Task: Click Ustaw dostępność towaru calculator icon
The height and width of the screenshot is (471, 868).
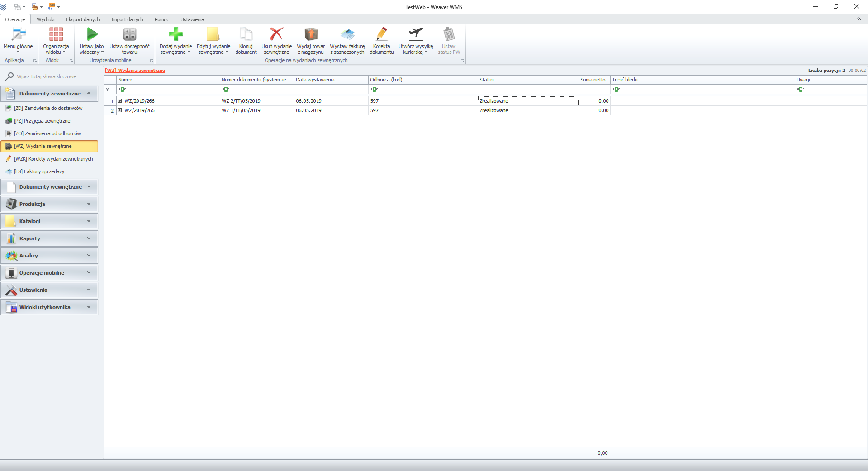Action: (129, 34)
